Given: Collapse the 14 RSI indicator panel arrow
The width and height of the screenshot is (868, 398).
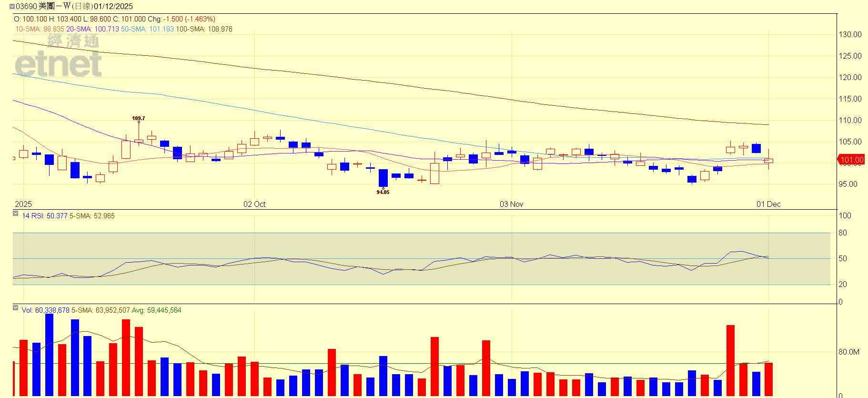Looking at the screenshot, I should coord(16,214).
